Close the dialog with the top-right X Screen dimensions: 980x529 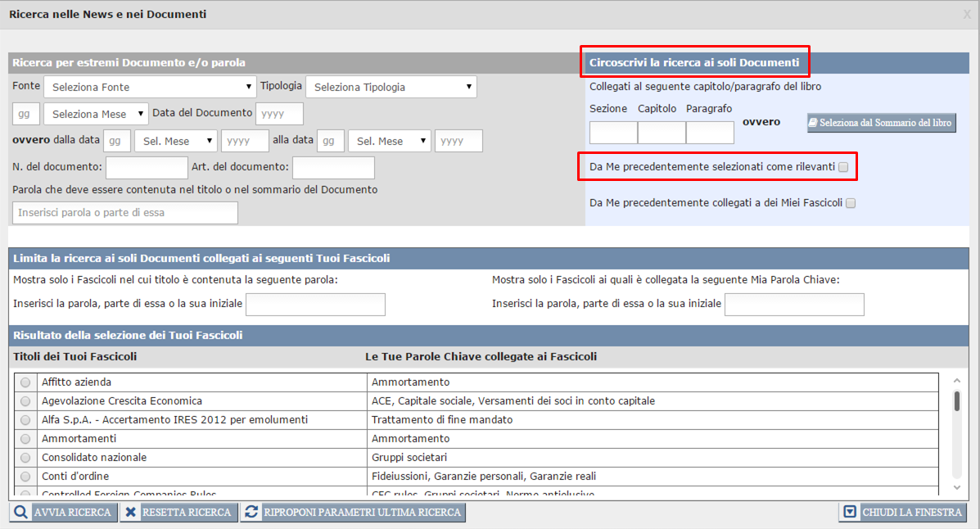pos(967,14)
